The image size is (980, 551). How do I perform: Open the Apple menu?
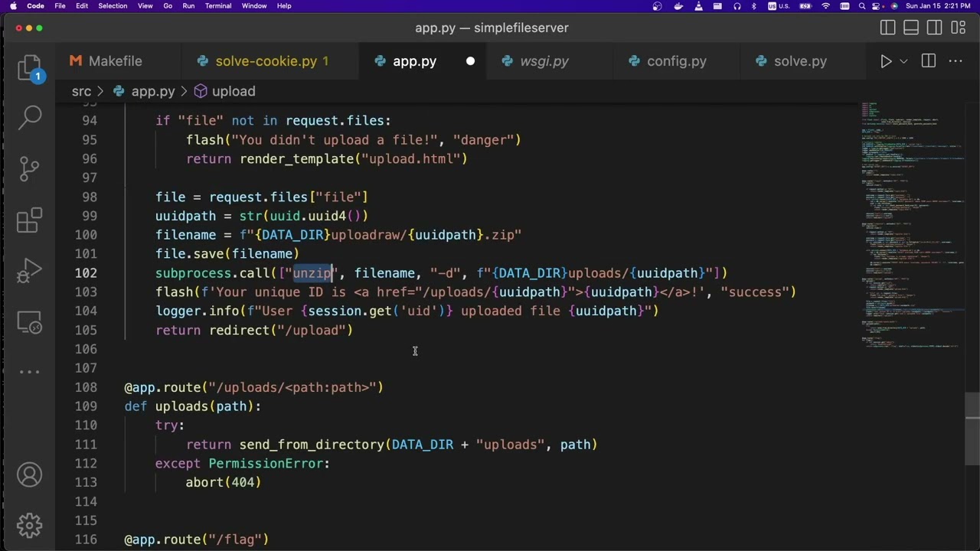13,6
